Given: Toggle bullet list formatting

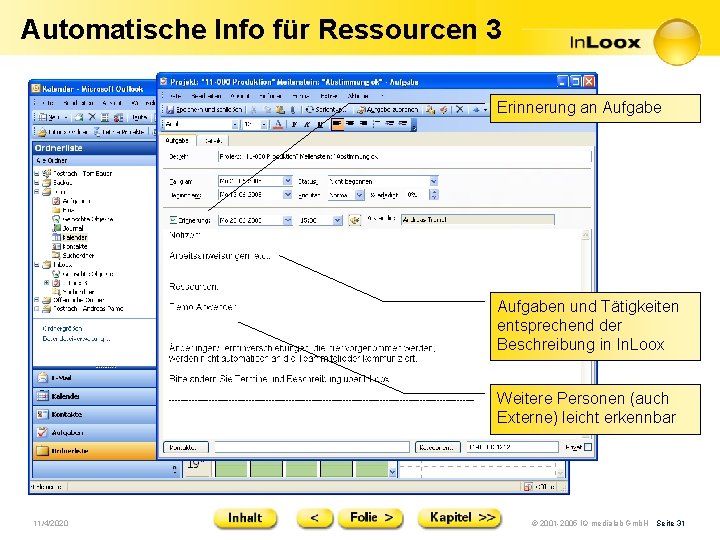Looking at the screenshot, I should [377, 124].
